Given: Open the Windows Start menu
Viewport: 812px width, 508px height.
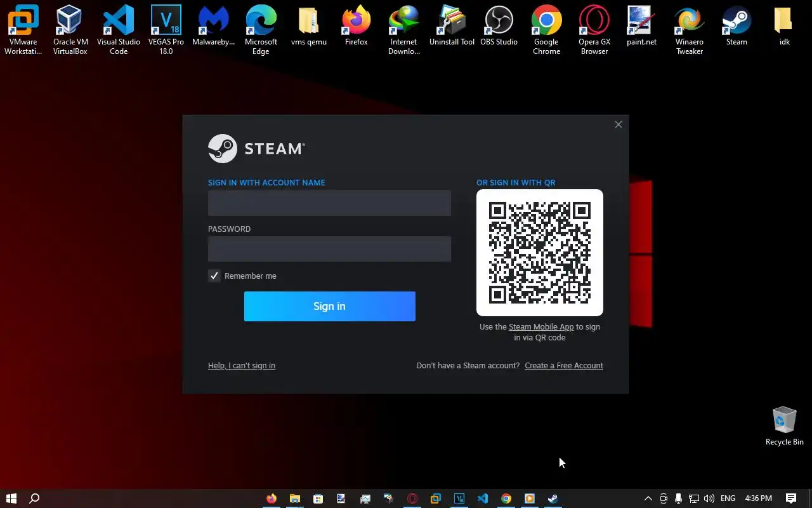Looking at the screenshot, I should click(x=11, y=498).
